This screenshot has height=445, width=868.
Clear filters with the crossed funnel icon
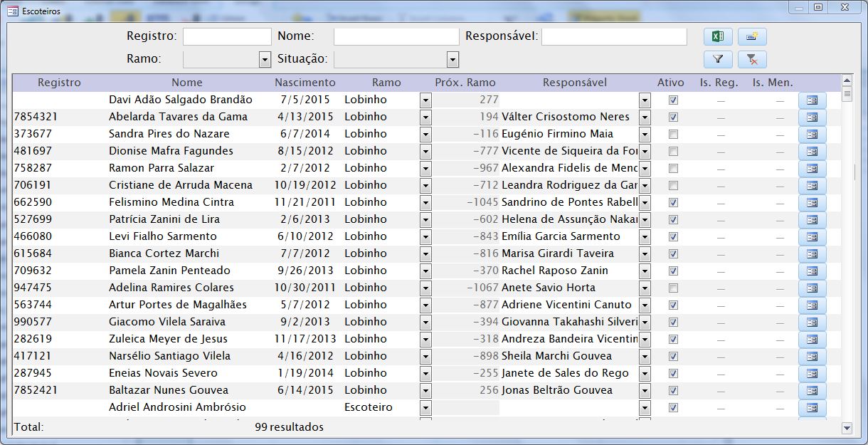[751, 60]
